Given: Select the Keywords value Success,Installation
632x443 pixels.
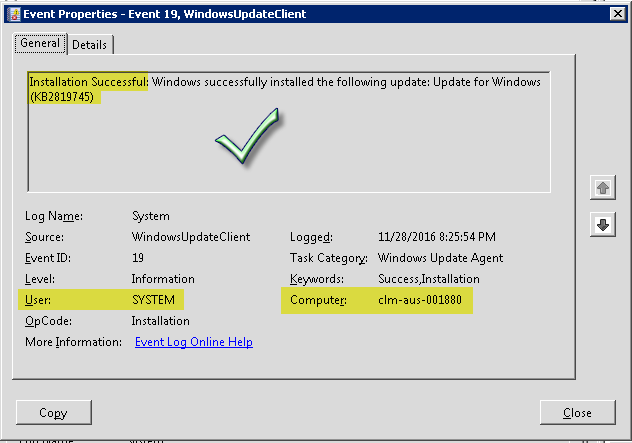Looking at the screenshot, I should tap(429, 279).
